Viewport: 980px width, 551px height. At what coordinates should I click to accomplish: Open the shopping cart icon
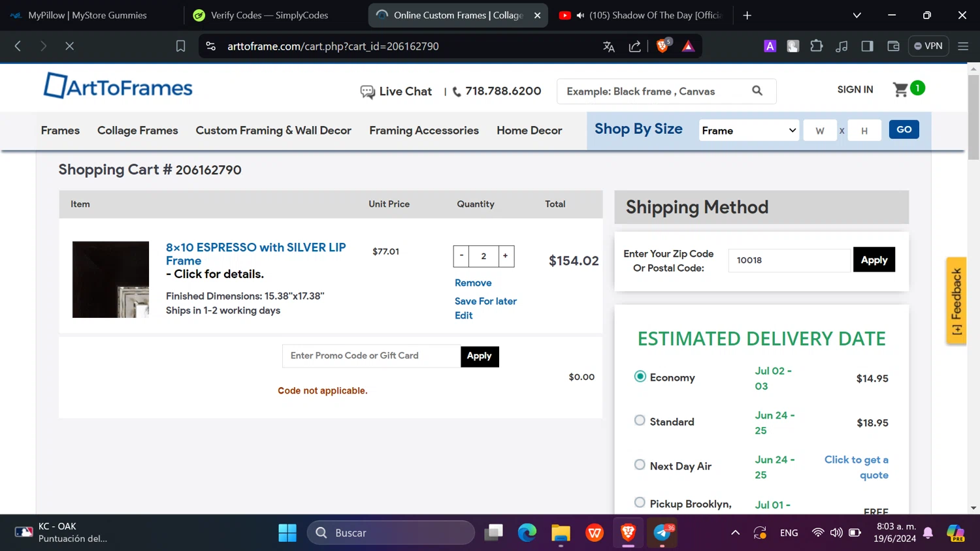tap(902, 89)
